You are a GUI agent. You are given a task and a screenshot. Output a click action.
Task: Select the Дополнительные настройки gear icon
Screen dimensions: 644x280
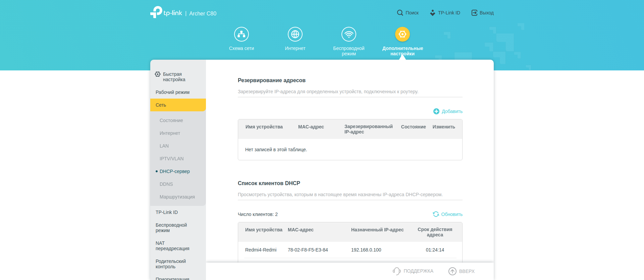(402, 34)
